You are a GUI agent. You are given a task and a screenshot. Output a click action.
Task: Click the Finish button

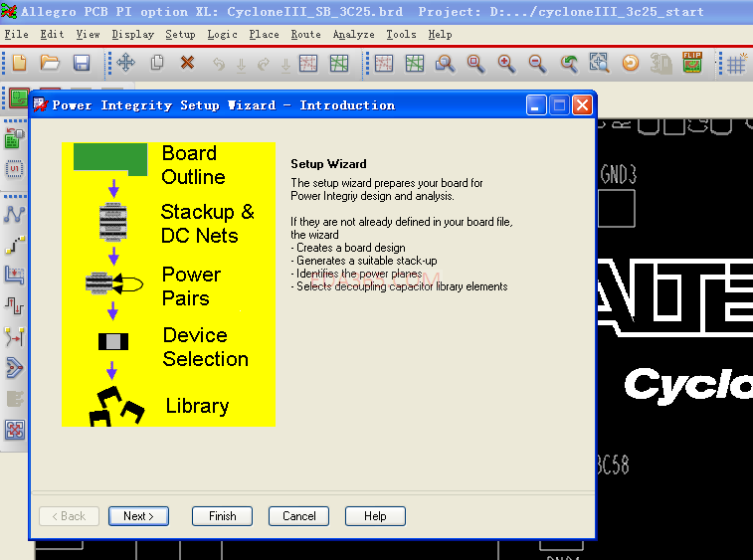click(x=222, y=516)
